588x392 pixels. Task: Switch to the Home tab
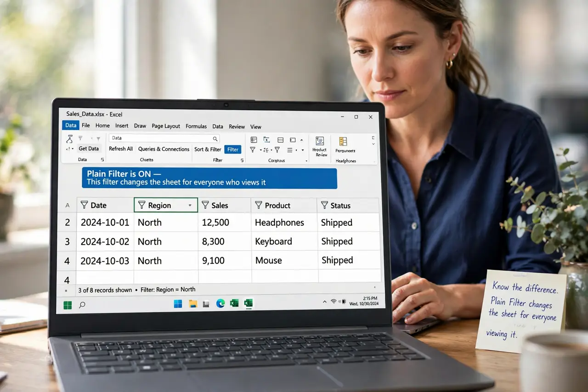click(x=102, y=126)
